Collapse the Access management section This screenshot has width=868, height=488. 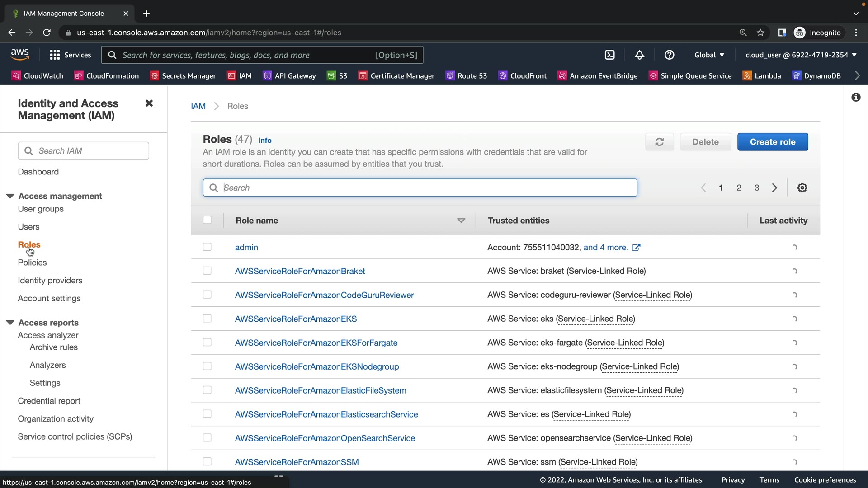pos(10,196)
